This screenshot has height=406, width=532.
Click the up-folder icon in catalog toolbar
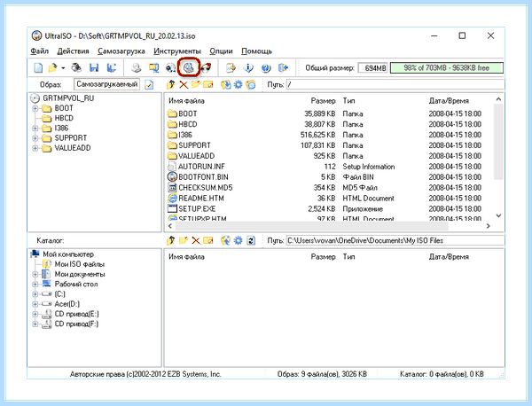point(171,240)
